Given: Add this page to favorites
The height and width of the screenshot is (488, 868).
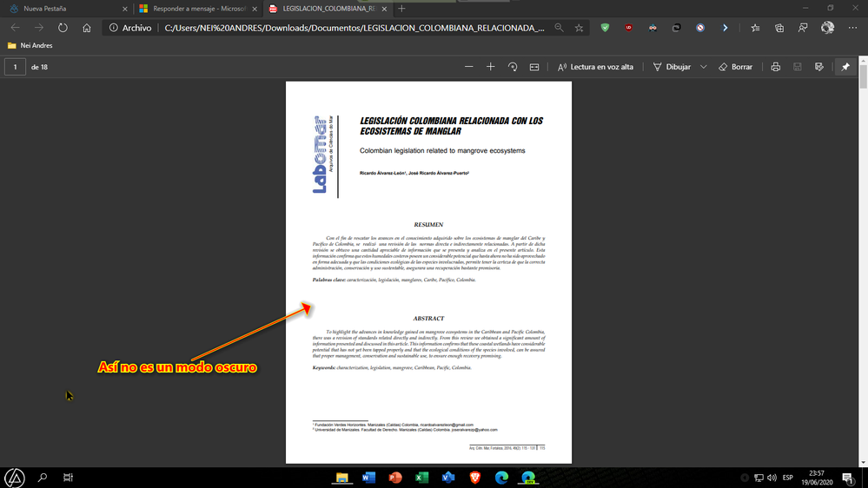Looking at the screenshot, I should (x=579, y=28).
